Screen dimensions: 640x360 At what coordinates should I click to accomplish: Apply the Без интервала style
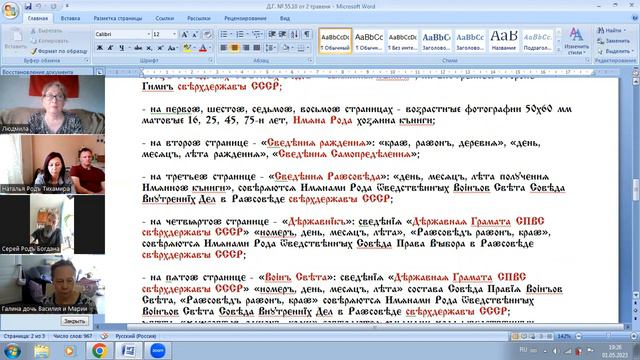click(402, 40)
